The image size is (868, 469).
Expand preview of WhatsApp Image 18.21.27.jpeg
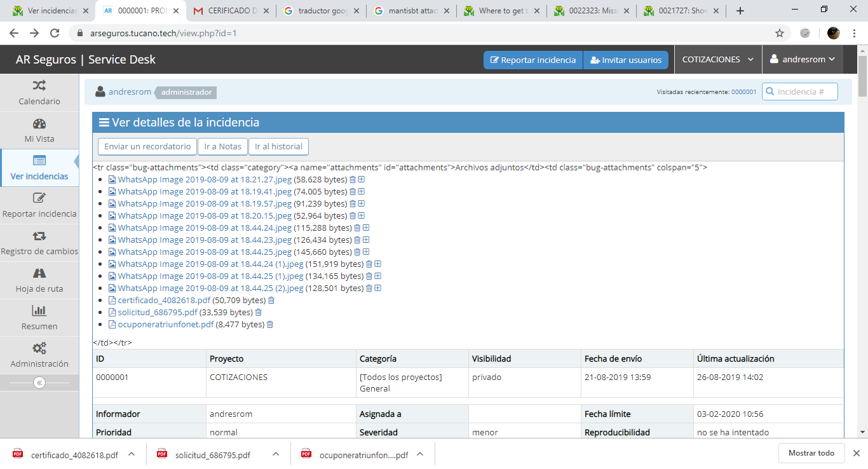point(362,180)
